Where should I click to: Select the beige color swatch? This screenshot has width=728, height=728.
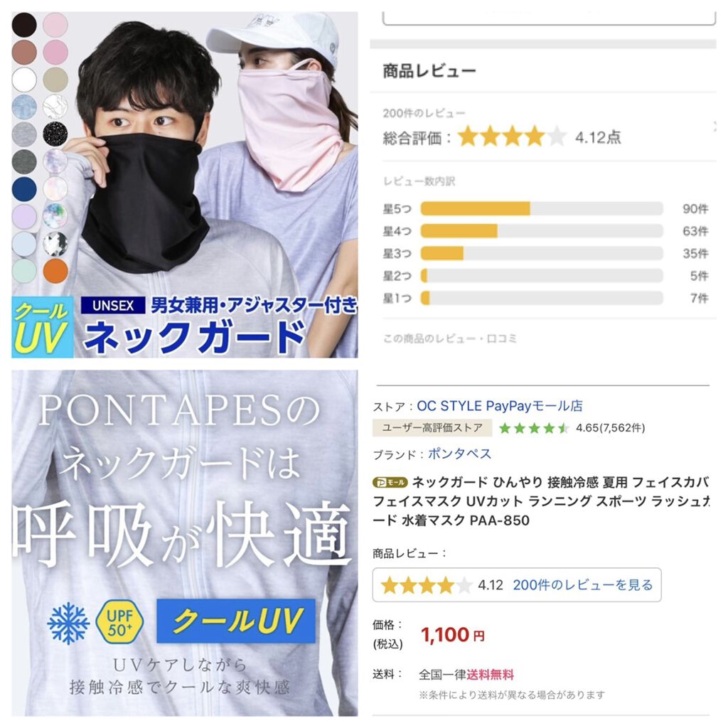click(x=55, y=80)
